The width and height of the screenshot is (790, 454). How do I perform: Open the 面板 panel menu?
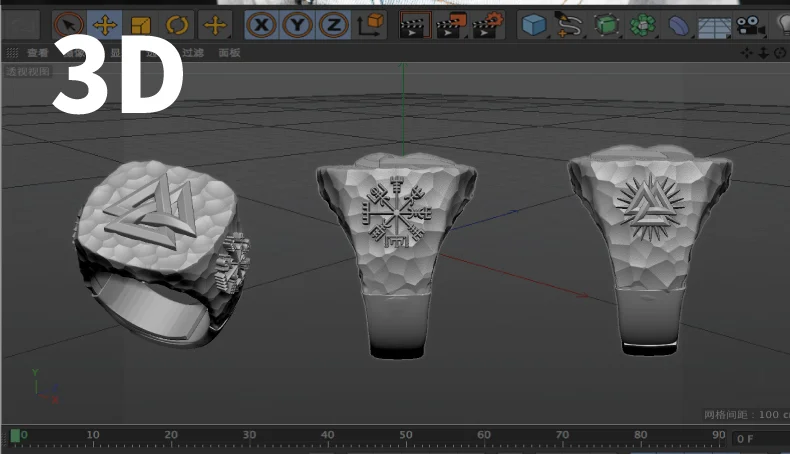[x=229, y=52]
